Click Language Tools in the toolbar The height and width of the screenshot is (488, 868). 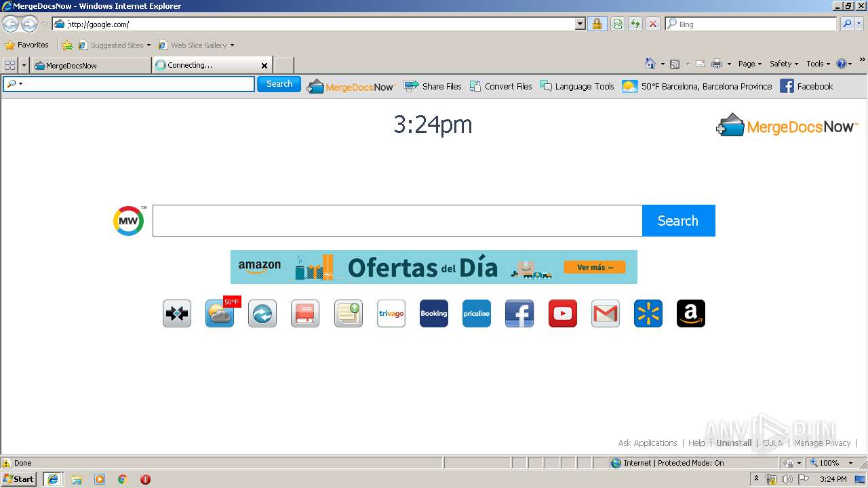pos(577,86)
